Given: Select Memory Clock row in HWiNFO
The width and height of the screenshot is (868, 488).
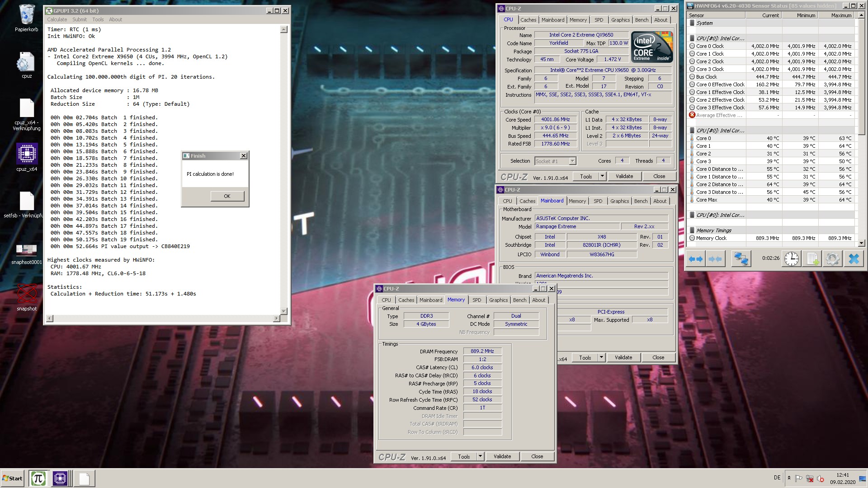Looking at the screenshot, I should click(771, 238).
